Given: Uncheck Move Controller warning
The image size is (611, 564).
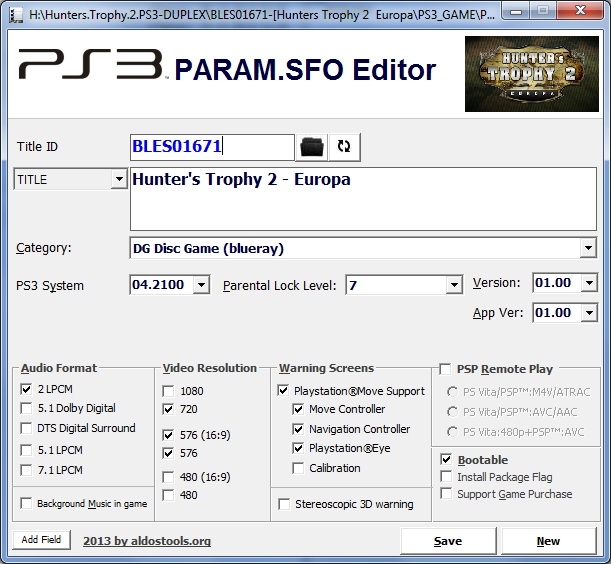Looking at the screenshot, I should (298, 409).
